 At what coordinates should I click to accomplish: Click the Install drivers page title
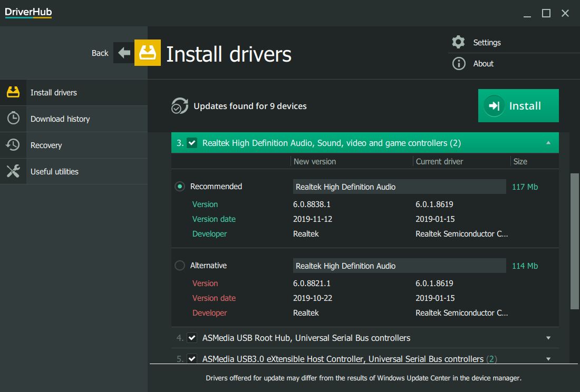click(229, 54)
